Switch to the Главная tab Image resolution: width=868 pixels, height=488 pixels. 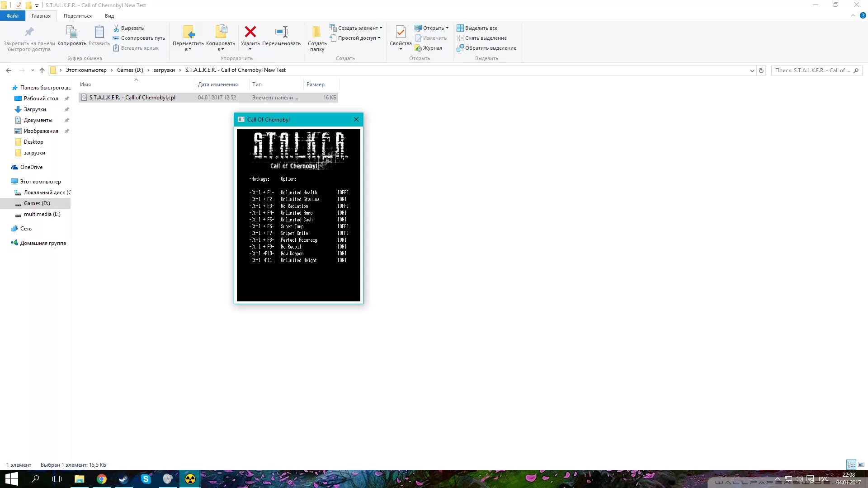click(x=41, y=16)
